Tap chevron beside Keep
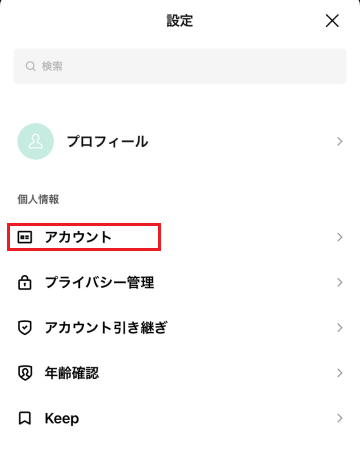Screen dimensions: 360x449 (x=340, y=418)
